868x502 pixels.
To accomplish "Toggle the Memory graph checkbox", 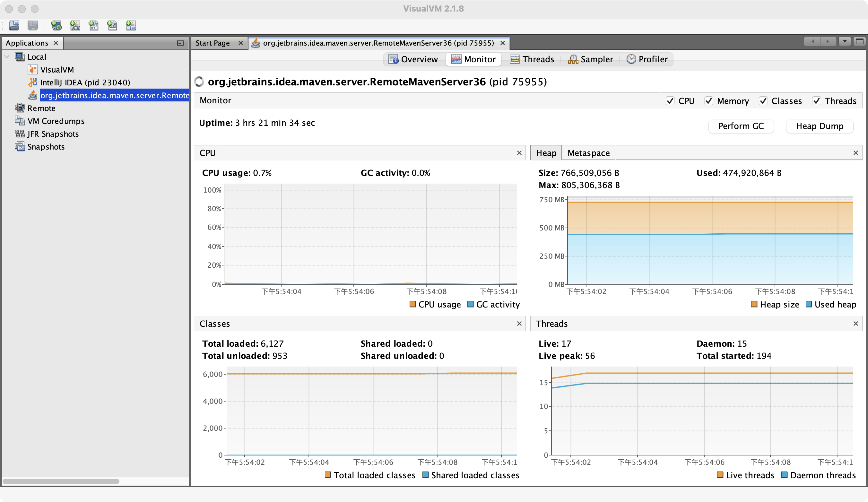I will point(708,101).
